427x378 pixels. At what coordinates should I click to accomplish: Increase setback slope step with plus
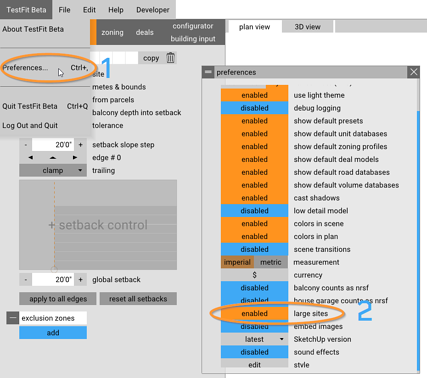tap(81, 145)
